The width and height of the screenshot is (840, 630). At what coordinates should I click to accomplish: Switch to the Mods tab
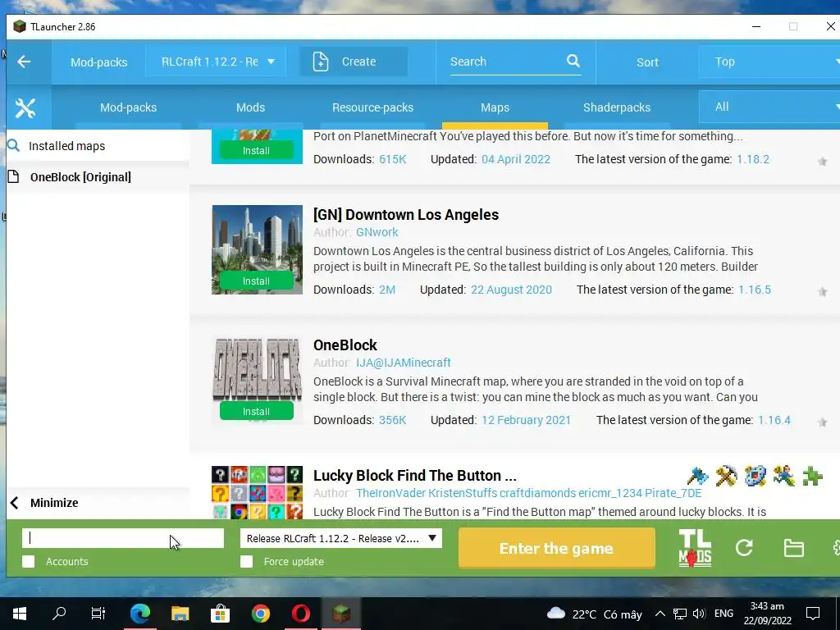tap(251, 107)
